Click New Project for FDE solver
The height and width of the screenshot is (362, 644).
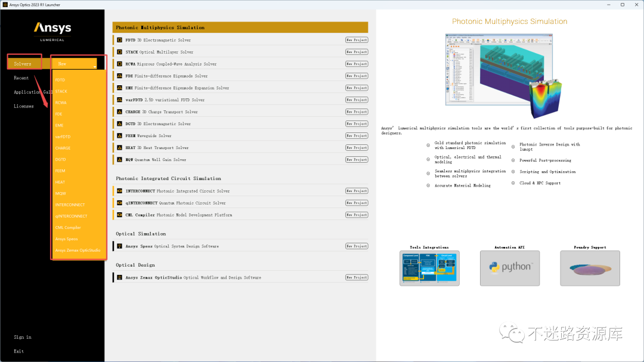pyautogui.click(x=357, y=76)
